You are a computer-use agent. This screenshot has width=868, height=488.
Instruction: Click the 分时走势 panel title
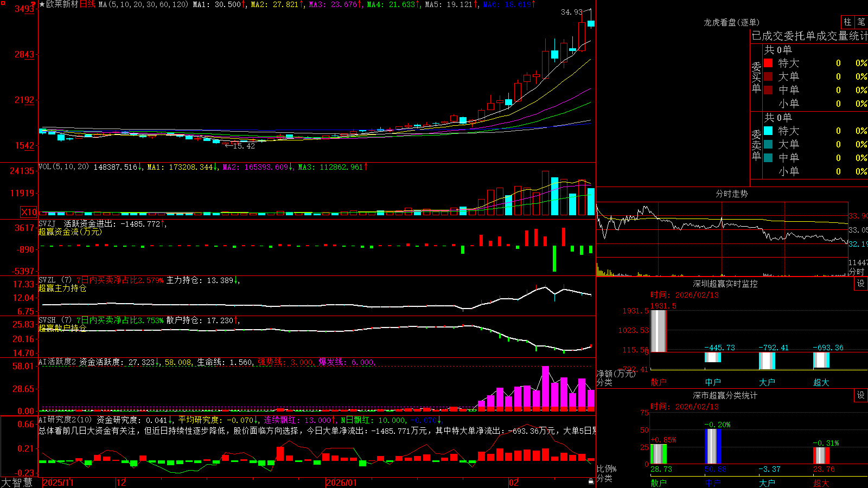[x=731, y=194]
